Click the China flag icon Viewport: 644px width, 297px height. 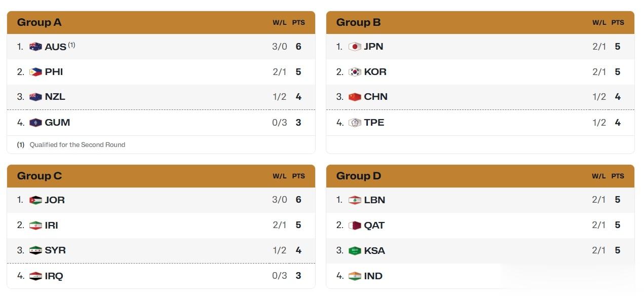pyautogui.click(x=355, y=97)
